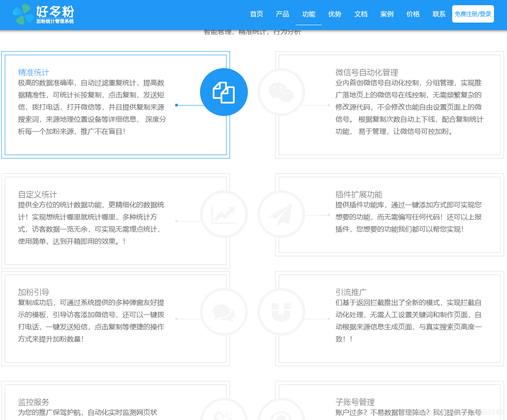The width and height of the screenshot is (507, 420).
Task: Click the 插件扩展功能 description paragraph
Action: click(x=409, y=217)
